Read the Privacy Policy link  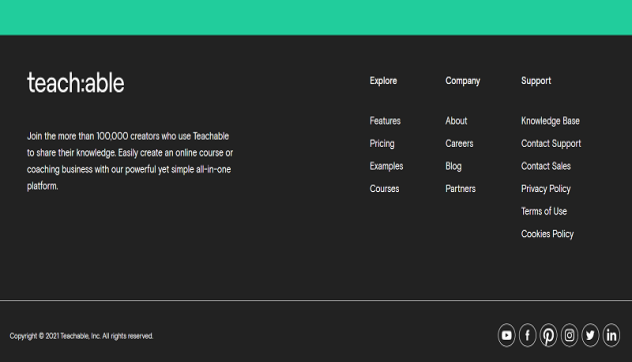click(x=546, y=189)
